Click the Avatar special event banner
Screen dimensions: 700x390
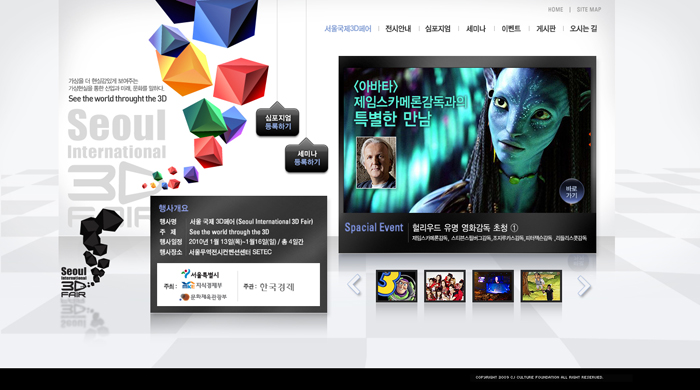pyautogui.click(x=467, y=140)
